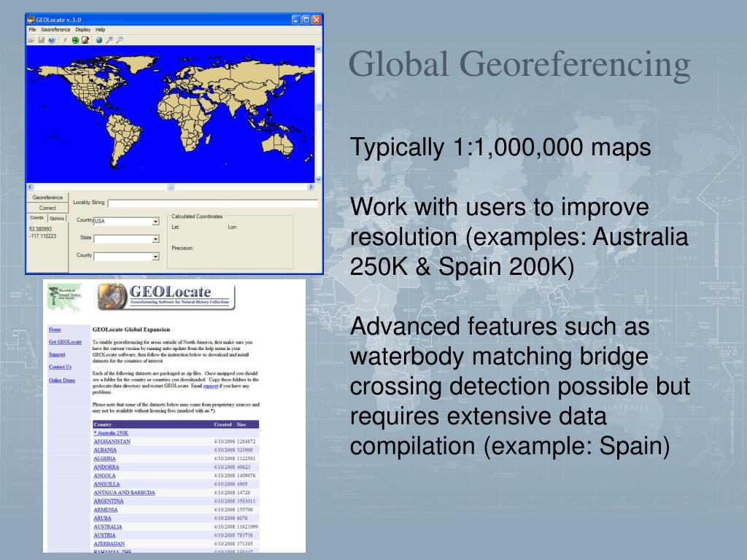Click Australia on the world map
This screenshot has width=747, height=560.
tap(278, 144)
